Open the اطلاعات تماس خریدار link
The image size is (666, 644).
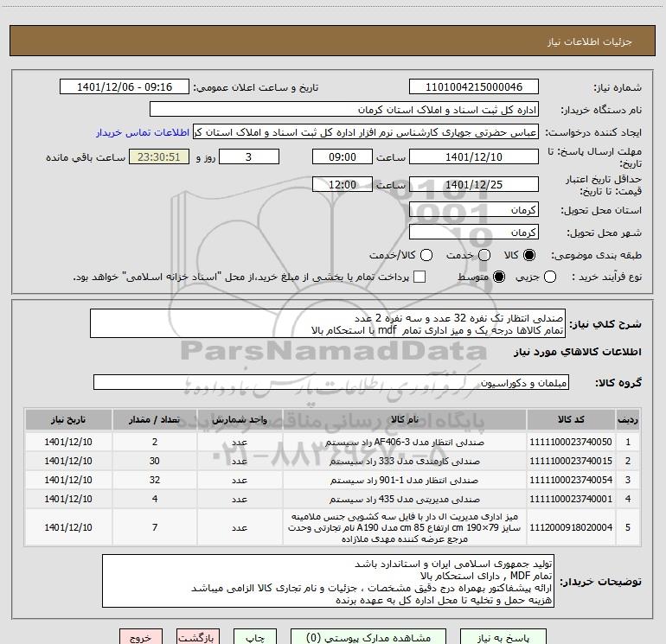tap(143, 132)
